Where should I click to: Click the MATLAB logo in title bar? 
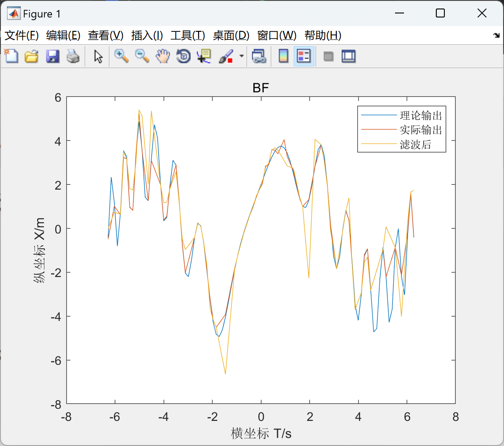[13, 13]
